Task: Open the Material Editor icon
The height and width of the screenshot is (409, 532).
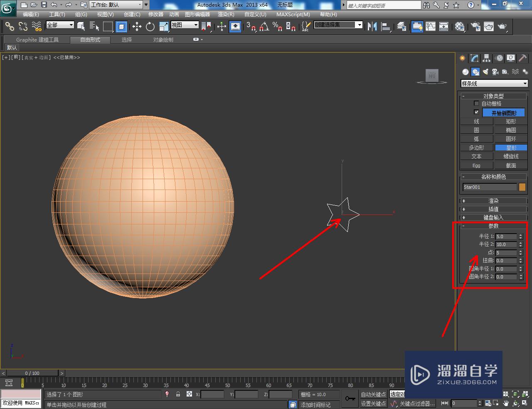Action: tap(460, 27)
